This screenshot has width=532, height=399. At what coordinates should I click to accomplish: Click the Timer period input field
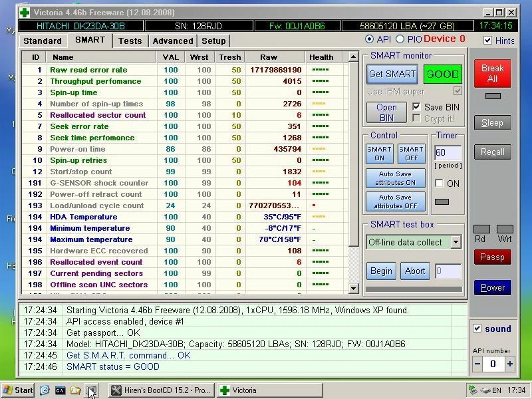coord(448,153)
